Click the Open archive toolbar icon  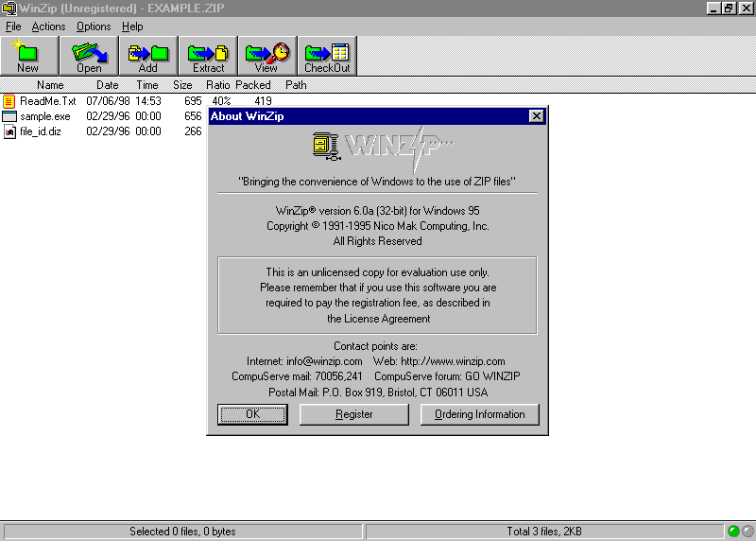point(89,56)
